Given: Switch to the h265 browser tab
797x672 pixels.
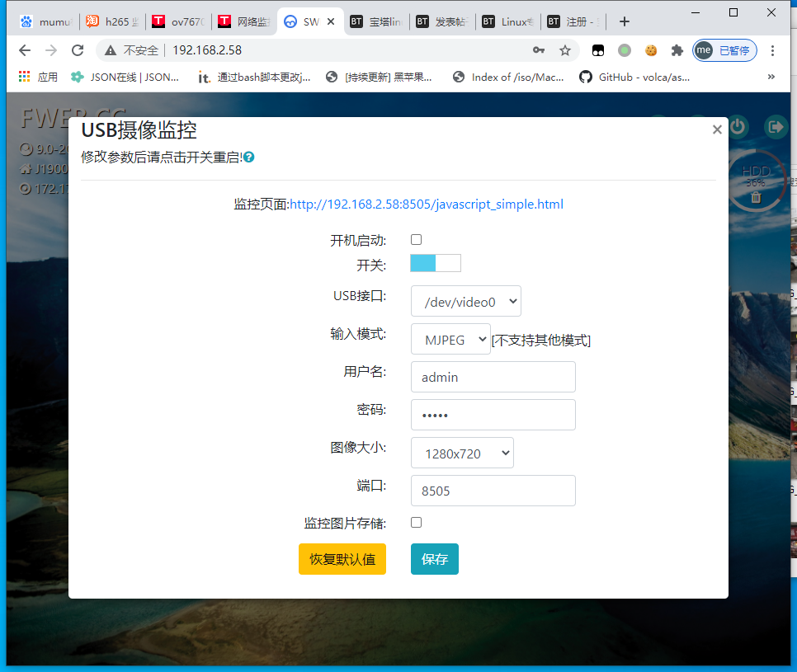Looking at the screenshot, I should pyautogui.click(x=112, y=22).
